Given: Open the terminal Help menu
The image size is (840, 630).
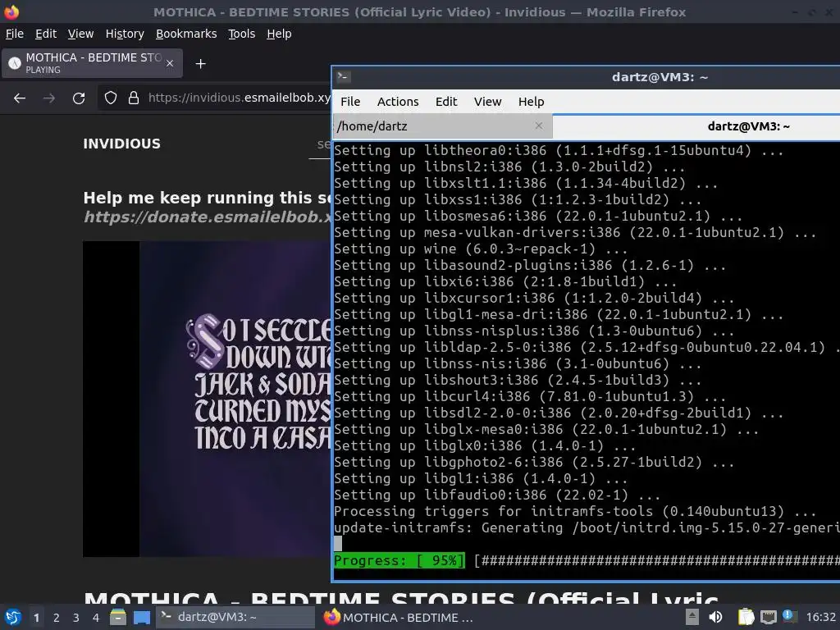Looking at the screenshot, I should coord(531,102).
